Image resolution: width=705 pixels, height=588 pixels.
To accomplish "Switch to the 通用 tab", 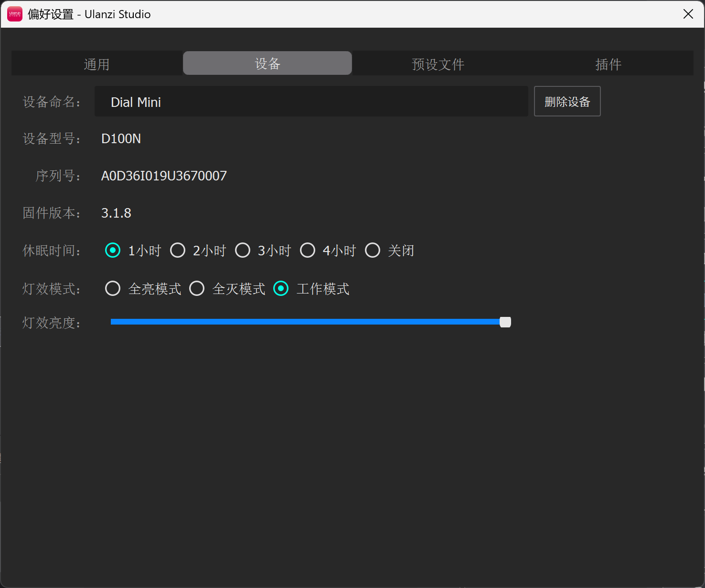I will click(97, 63).
